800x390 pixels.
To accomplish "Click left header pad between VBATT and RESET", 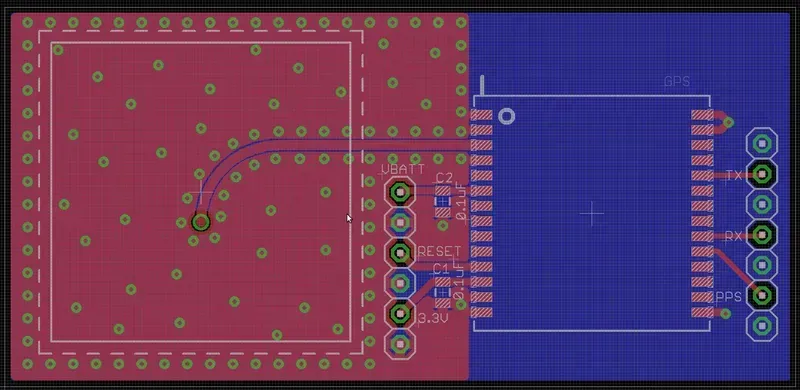I will click(401, 222).
